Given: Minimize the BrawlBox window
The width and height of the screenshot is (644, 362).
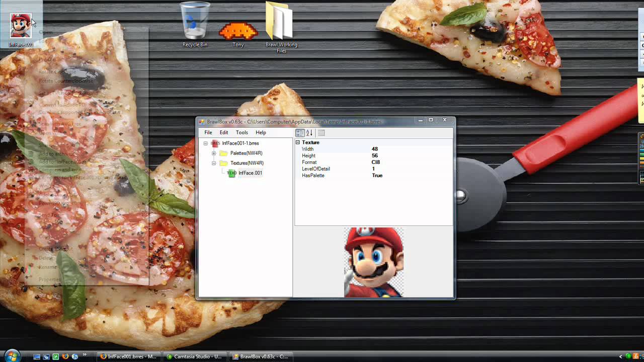Looking at the screenshot, I should click(x=421, y=121).
